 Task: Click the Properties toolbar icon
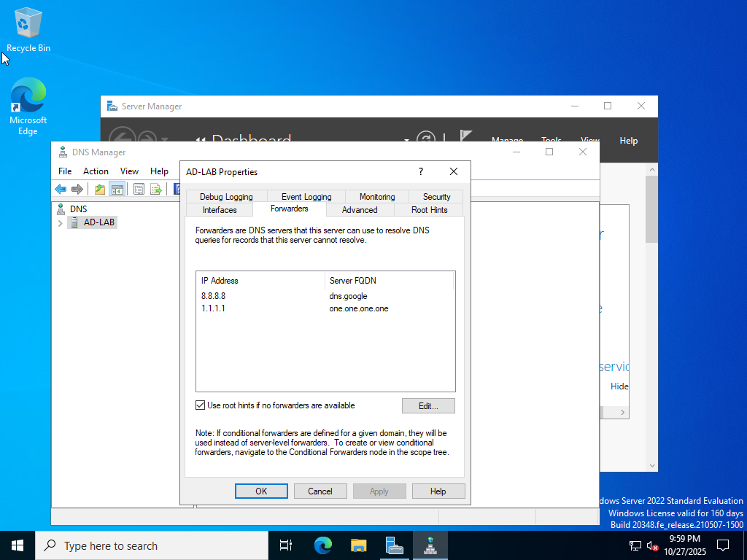pyautogui.click(x=139, y=190)
